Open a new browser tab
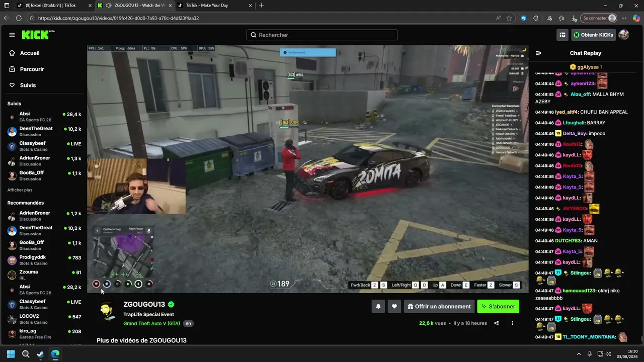Screen dimensions: 644x362 coord(261,6)
